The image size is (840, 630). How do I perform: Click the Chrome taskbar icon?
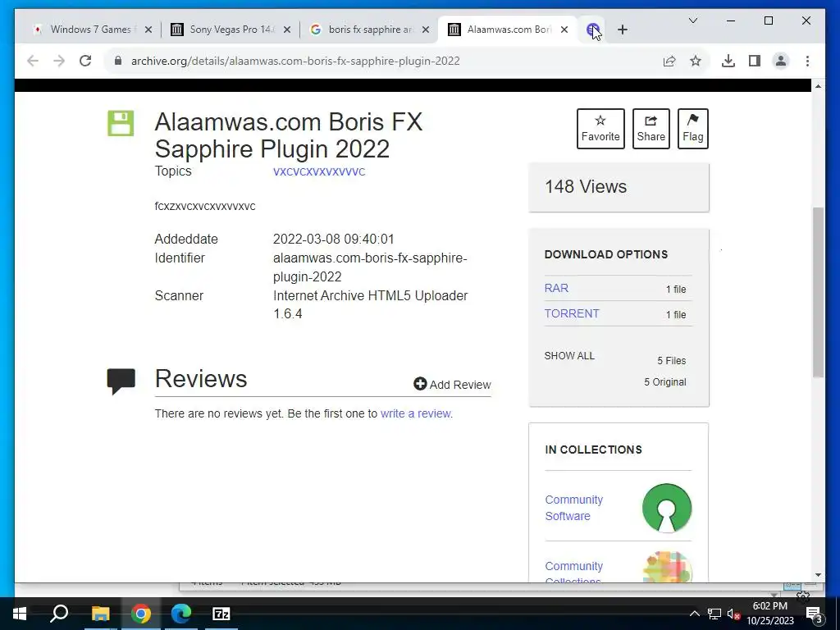141,614
